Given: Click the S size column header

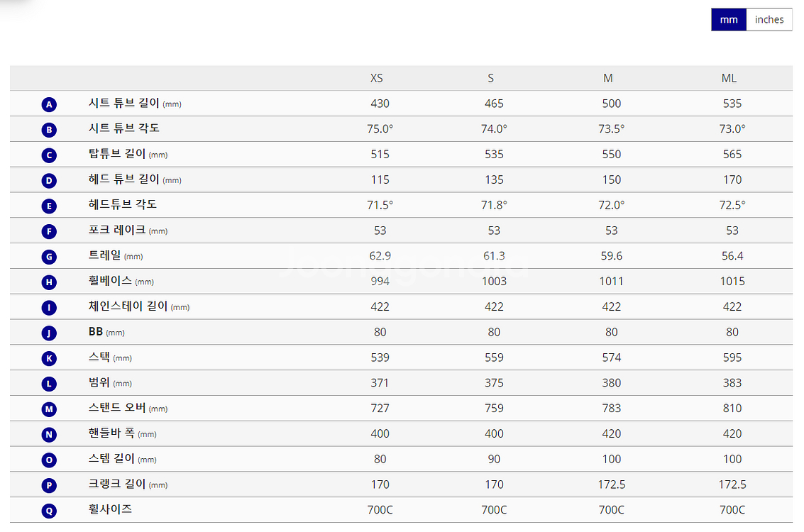Looking at the screenshot, I should click(491, 78).
